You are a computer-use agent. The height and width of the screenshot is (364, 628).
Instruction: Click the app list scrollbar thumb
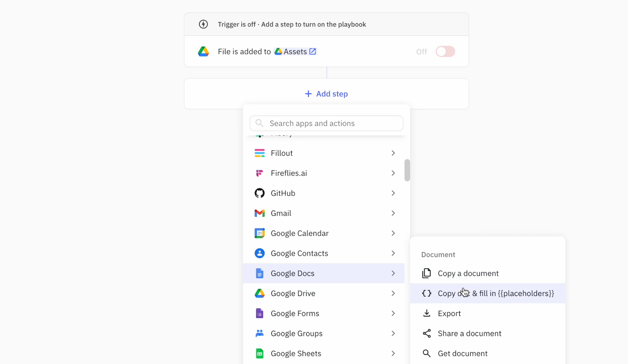(407, 170)
